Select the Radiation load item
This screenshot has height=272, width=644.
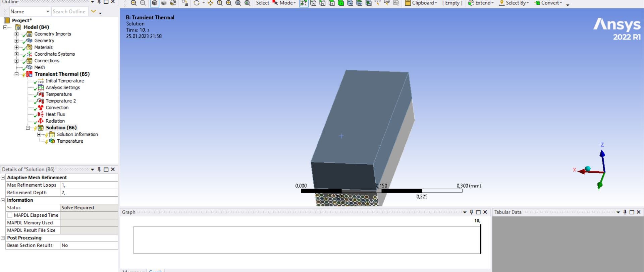(55, 121)
